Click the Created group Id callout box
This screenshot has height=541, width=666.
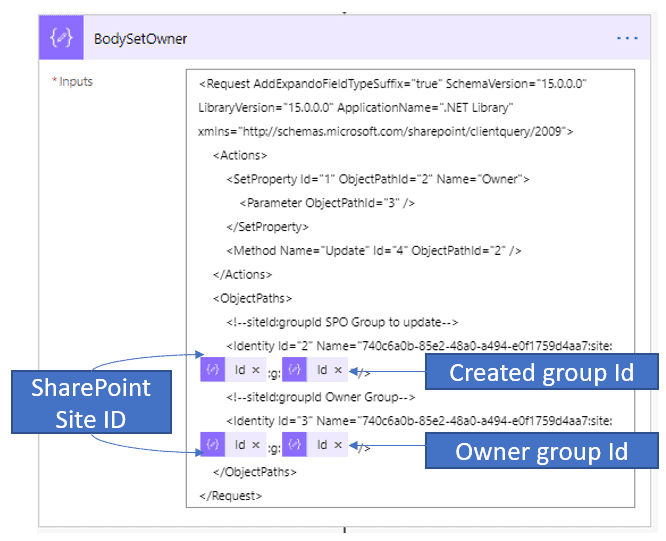click(x=541, y=373)
